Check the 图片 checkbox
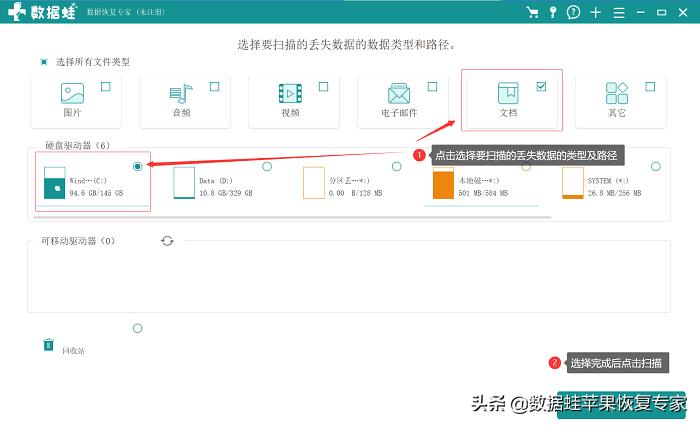Viewport: 700px width, 425px height. coord(105,87)
